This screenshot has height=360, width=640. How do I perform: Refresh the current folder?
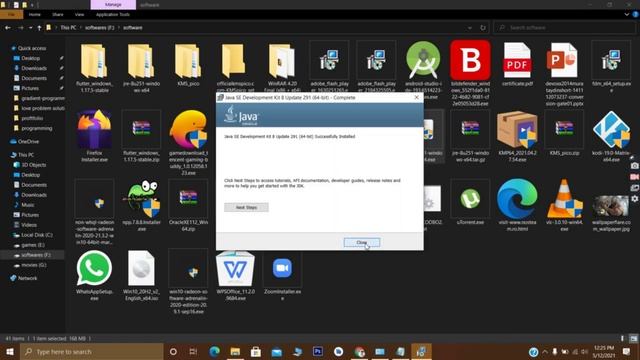click(483, 28)
